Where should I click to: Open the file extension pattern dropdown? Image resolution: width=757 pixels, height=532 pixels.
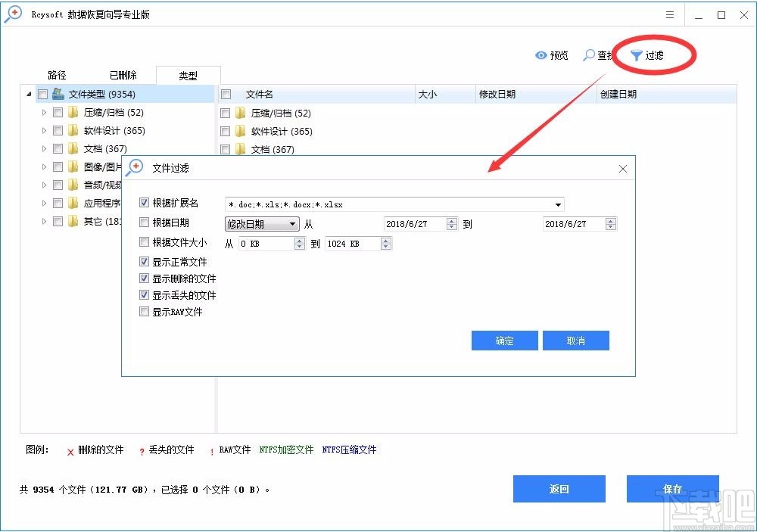tap(558, 204)
